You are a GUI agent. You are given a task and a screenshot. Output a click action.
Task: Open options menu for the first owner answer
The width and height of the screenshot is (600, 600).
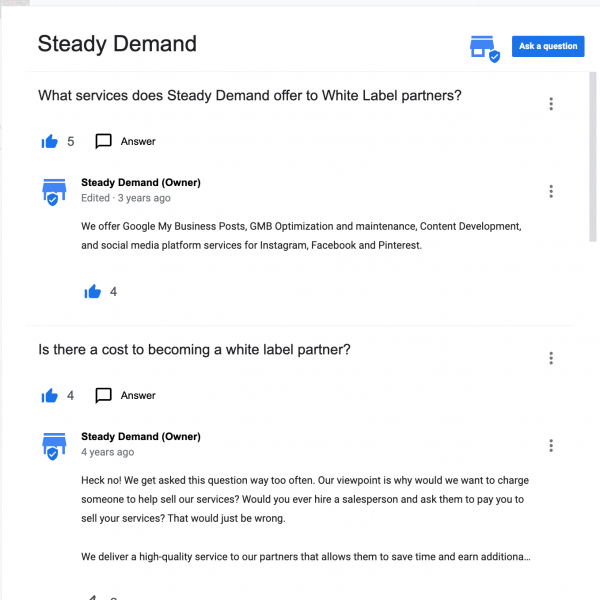[x=551, y=191]
